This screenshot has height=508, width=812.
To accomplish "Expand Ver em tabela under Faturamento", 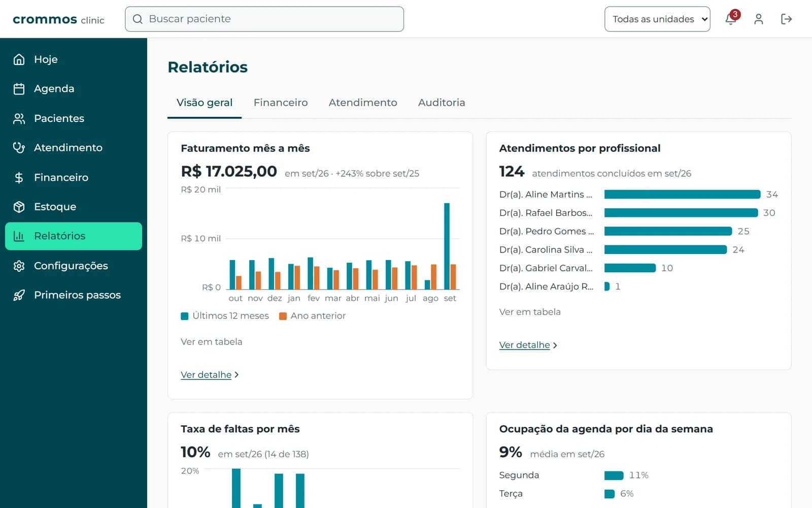I will coord(212,342).
